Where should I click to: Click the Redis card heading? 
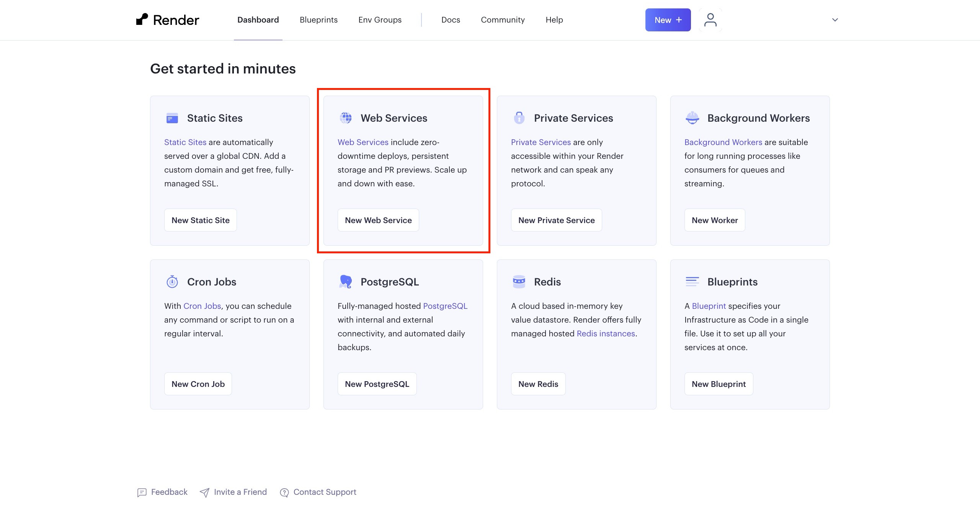547,282
